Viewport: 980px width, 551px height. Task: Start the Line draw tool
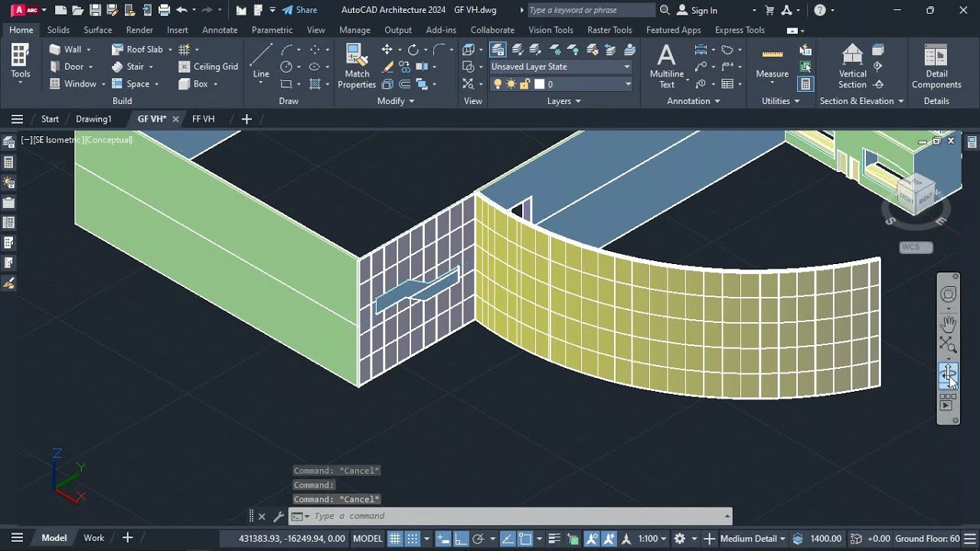click(261, 61)
